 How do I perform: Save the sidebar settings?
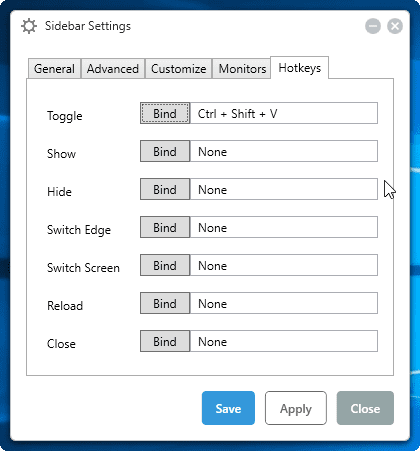[x=228, y=408]
